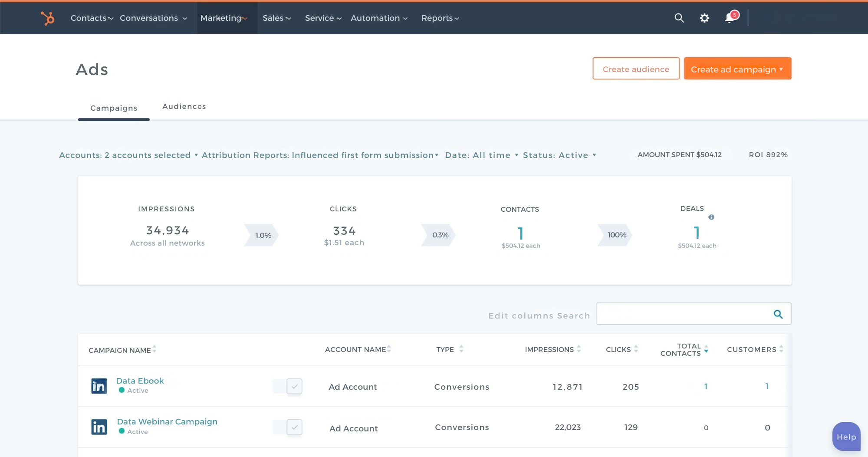Image resolution: width=868 pixels, height=457 pixels.
Task: Sort by Total Contacts column arrows
Action: 706,349
